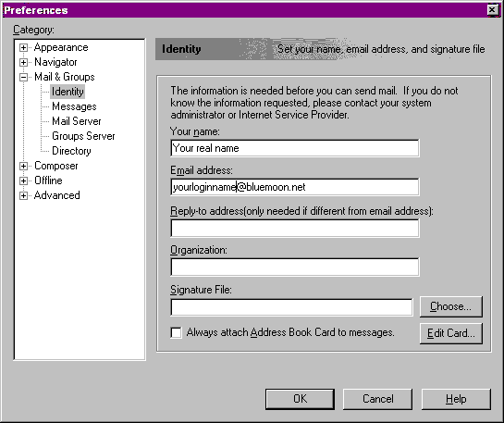Enable Always attach Address Book Card

point(176,332)
